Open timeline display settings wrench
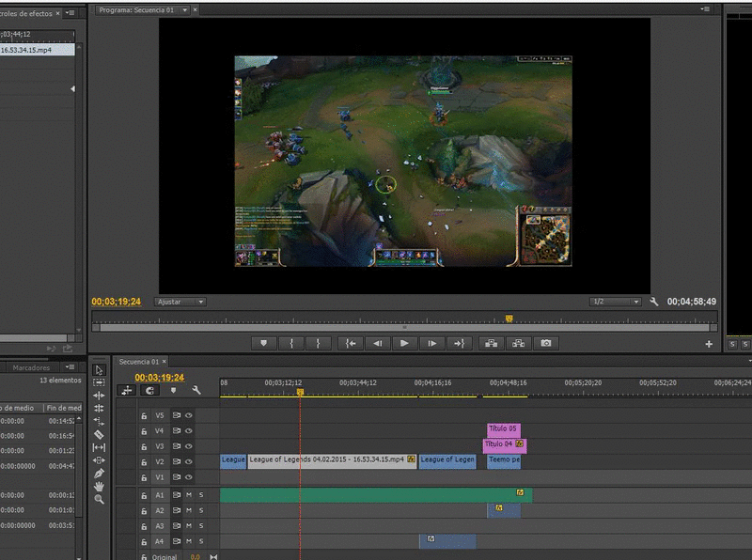Viewport: 752px width, 560px height. 196,390
